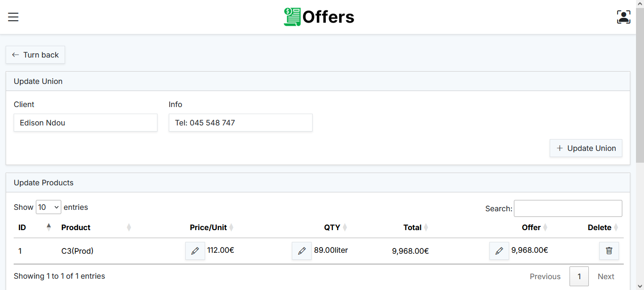Edit the Offer amount pencil icon

coord(499,251)
